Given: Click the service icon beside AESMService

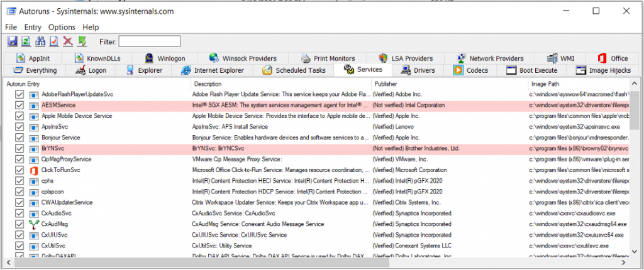Looking at the screenshot, I should (34, 105).
